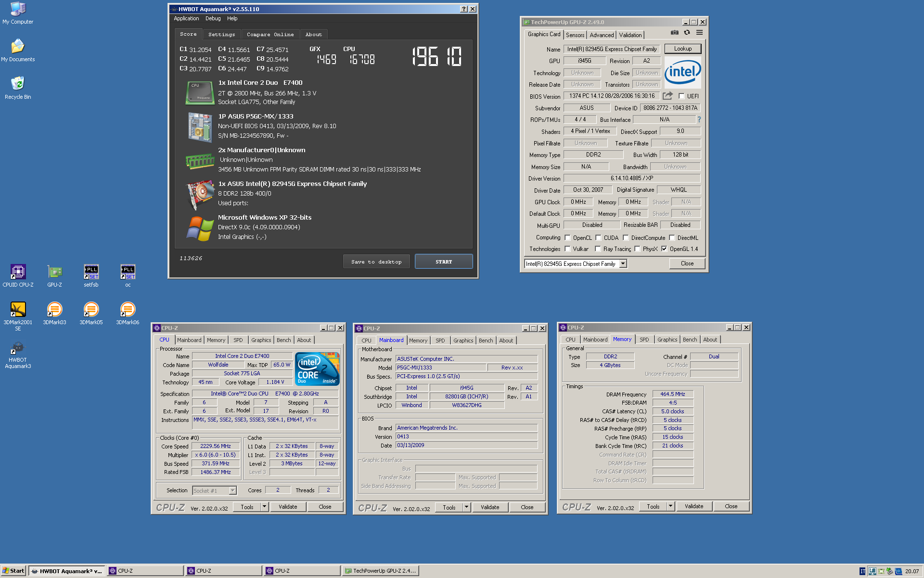Viewport: 924px width, 578px height.
Task: Click Tools button in CPU-Z Memory window
Action: pos(653,506)
